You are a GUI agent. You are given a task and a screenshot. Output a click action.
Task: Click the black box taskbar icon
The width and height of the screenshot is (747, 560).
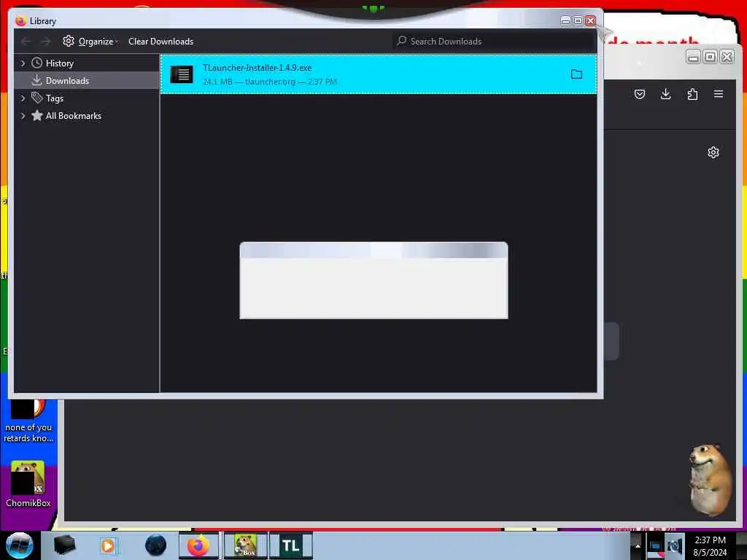click(x=64, y=545)
